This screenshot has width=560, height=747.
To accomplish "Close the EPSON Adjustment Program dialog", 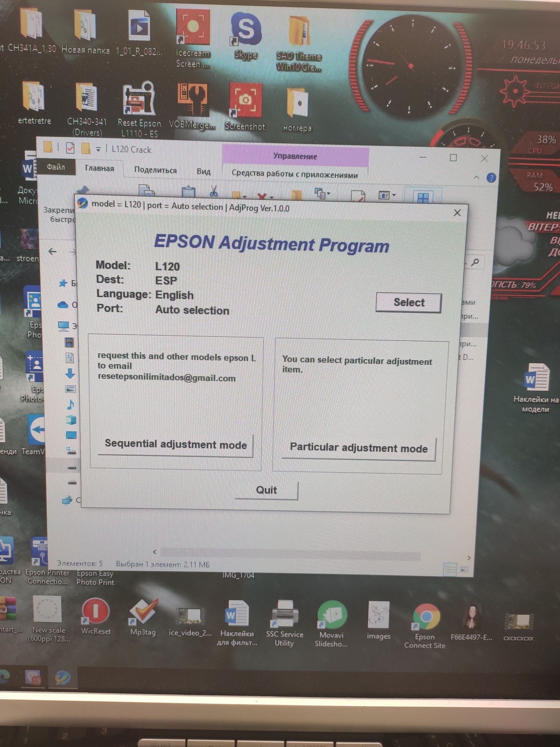I will 457,213.
